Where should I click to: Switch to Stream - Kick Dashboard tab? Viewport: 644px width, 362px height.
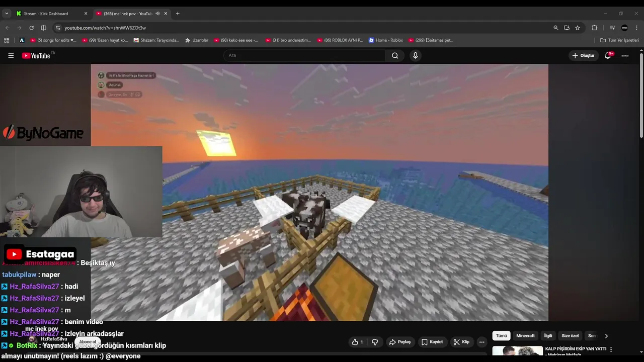(x=52, y=14)
